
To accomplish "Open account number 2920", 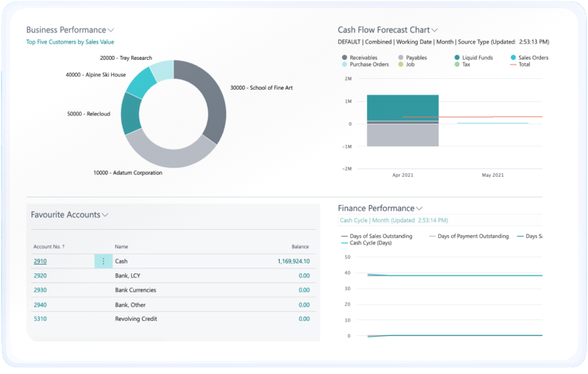I will pos(40,276).
